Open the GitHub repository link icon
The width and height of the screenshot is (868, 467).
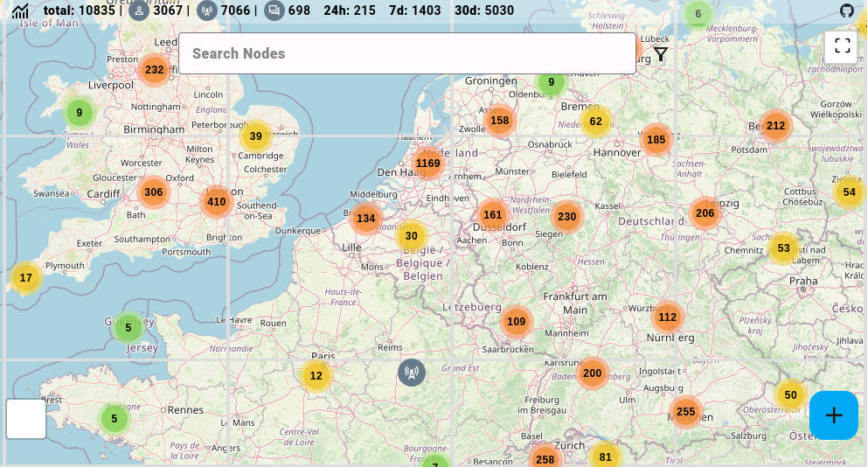(x=846, y=10)
